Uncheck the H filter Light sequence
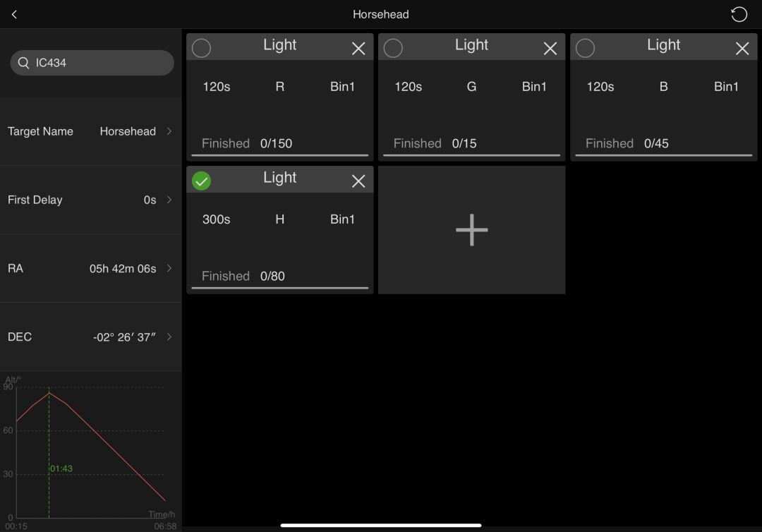Screen dimensions: 762x532 (202, 181)
